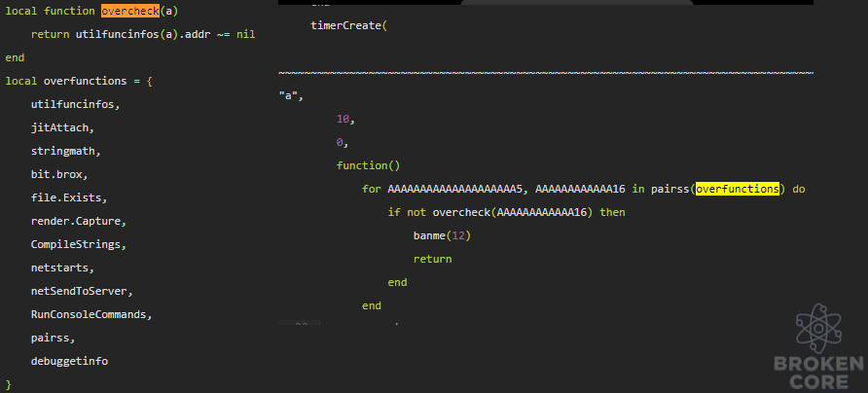Click the "for" keyword starting the loop

[372, 190]
